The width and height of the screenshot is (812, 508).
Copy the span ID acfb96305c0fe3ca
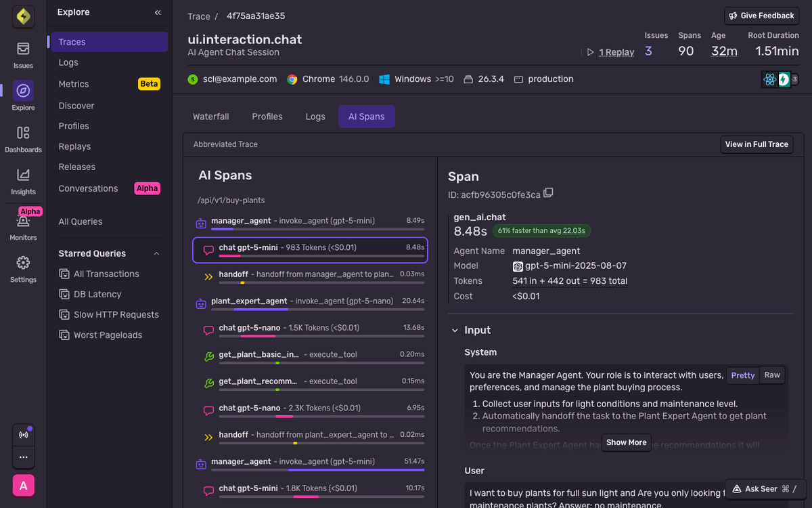point(548,192)
